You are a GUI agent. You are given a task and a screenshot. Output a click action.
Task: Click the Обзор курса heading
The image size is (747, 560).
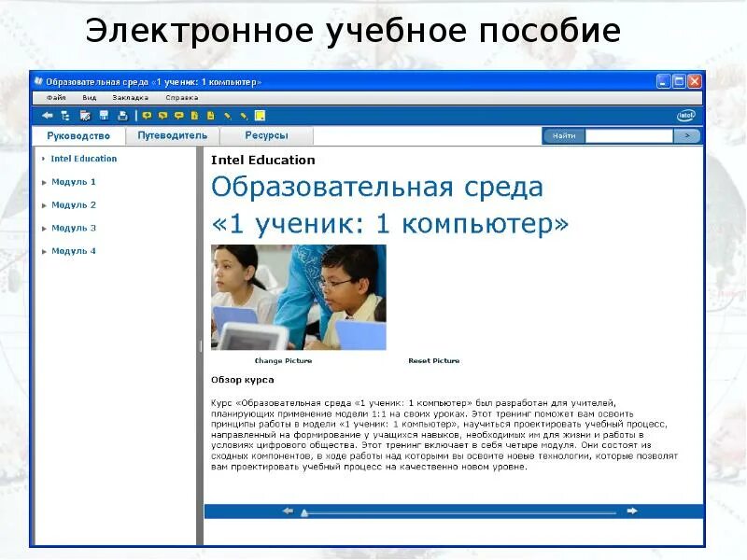click(x=243, y=380)
